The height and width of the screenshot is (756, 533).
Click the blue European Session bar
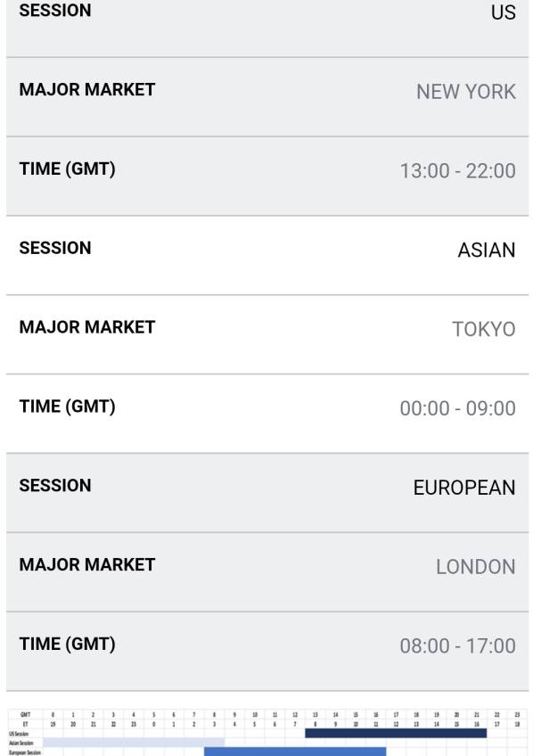point(295,752)
